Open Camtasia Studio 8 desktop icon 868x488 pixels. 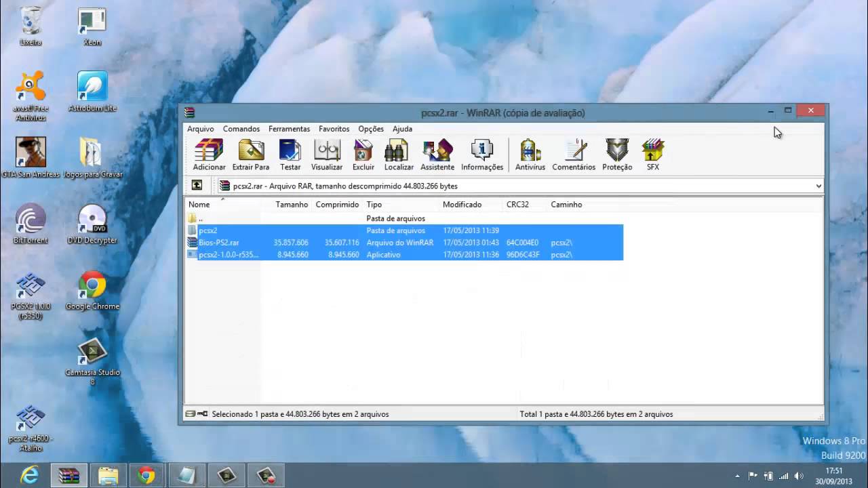[x=92, y=361]
